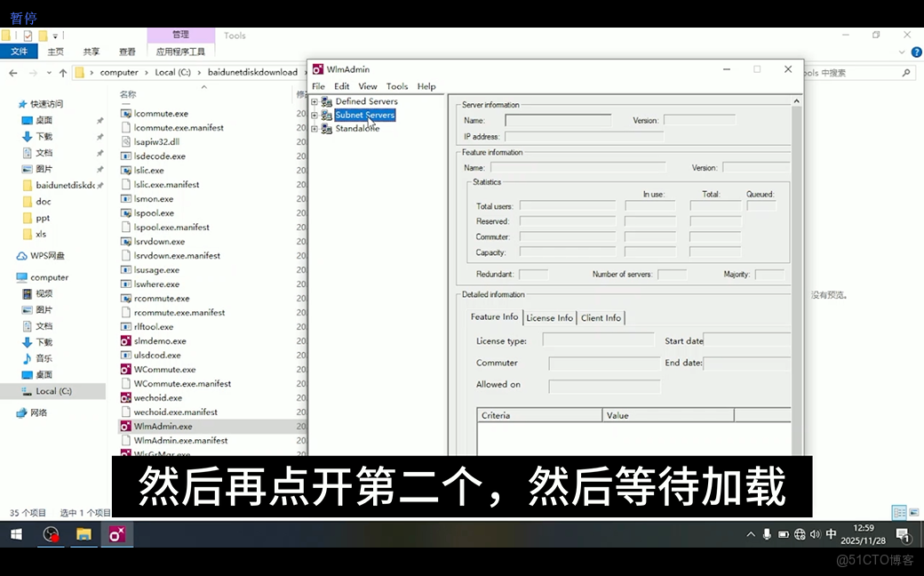Screen dimensions: 924x576
Task: Open the Tools menu in WlmAdmin
Action: click(x=397, y=86)
